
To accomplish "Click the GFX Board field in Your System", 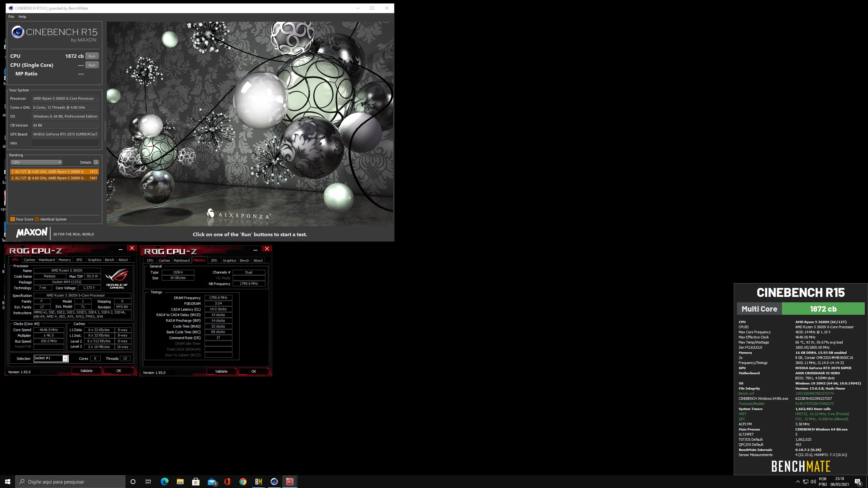I will tap(65, 134).
